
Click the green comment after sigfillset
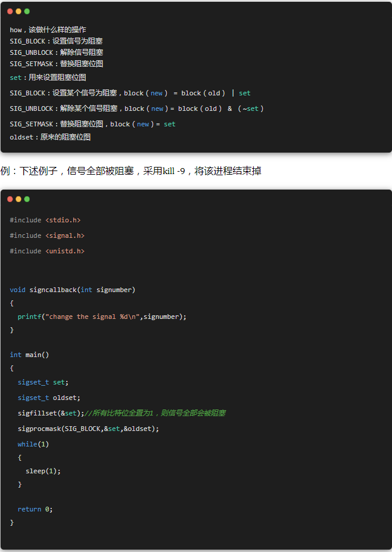point(154,413)
